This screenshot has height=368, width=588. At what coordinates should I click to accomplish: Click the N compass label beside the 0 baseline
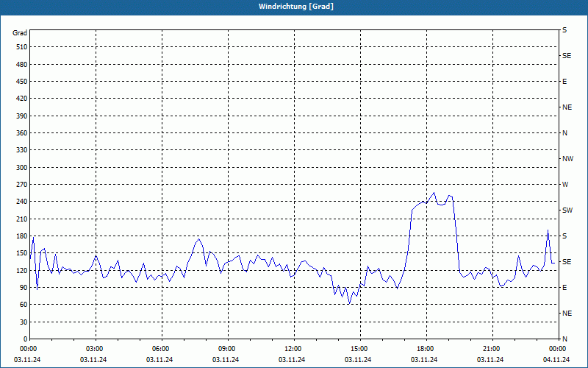pos(565,339)
